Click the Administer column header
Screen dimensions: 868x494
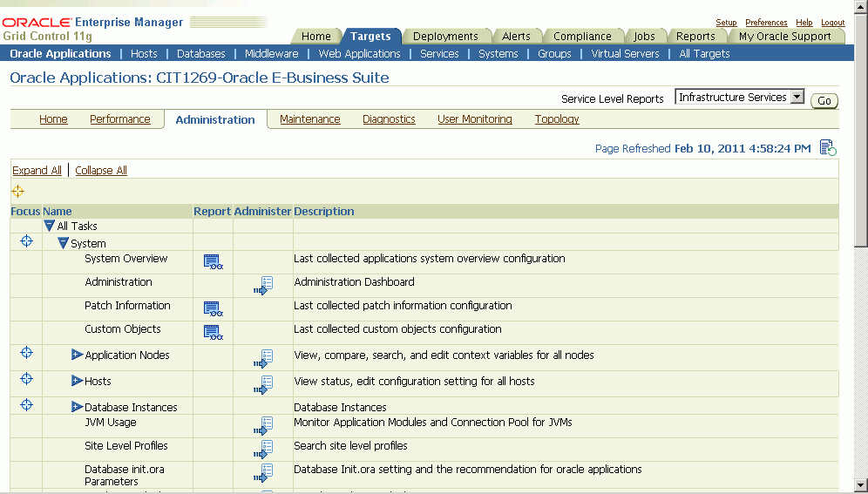pos(262,212)
